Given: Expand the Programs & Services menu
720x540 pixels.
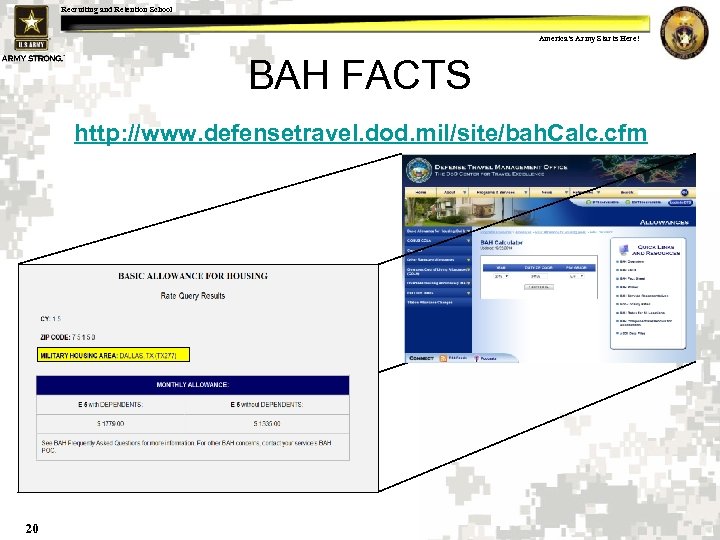Looking at the screenshot, I should click(499, 192).
